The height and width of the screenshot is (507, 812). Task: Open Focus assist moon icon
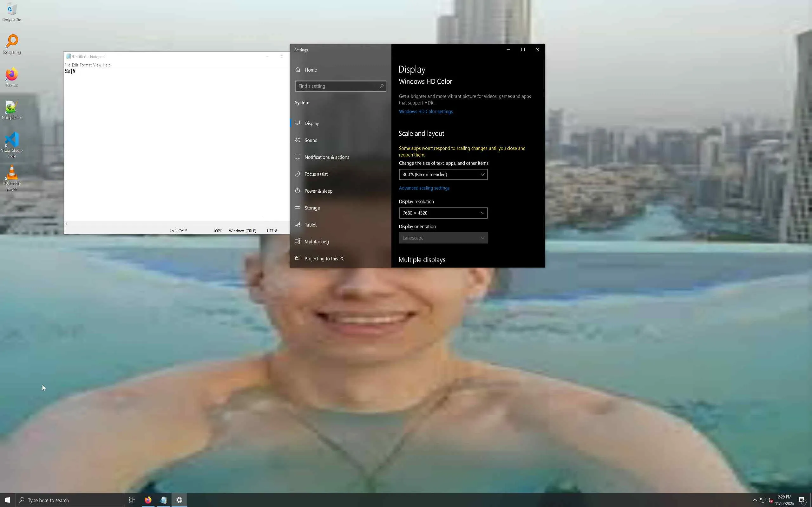pos(298,174)
